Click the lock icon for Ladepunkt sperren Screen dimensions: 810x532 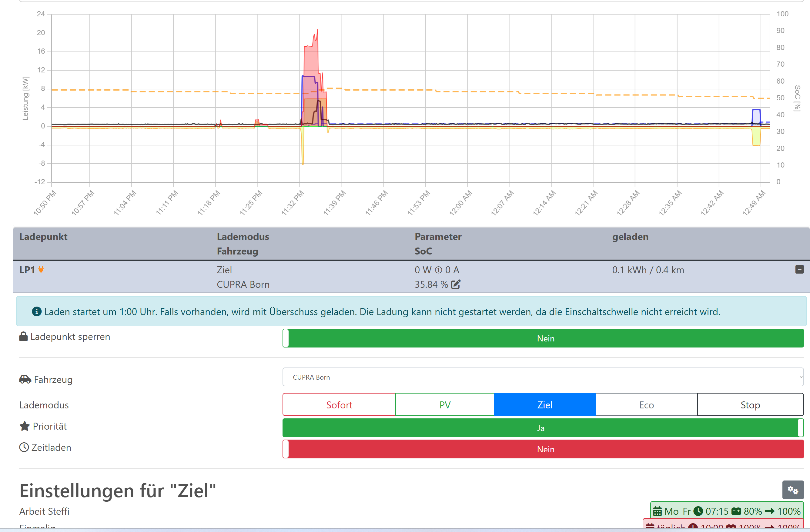[23, 336]
